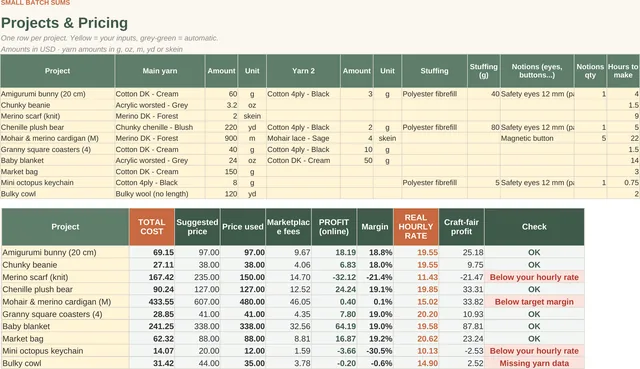The height and width of the screenshot is (369, 640).
Task: Select 'Bulky cowl' in the results table
Action: (65, 363)
